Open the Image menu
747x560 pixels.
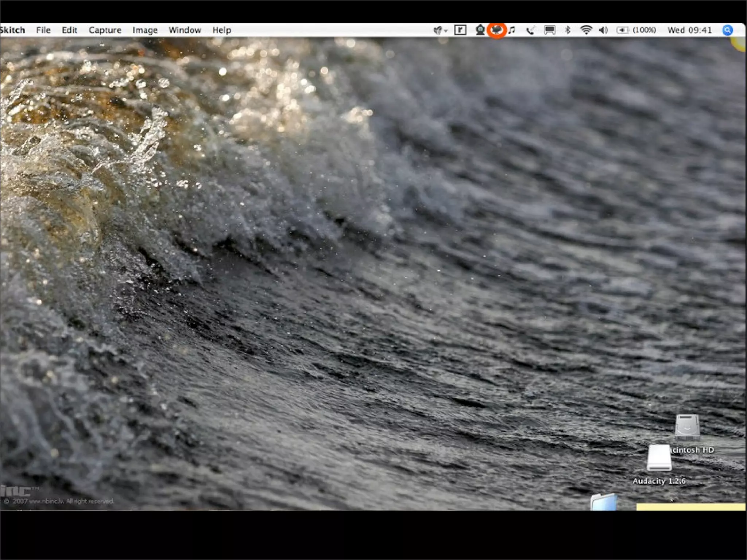tap(145, 30)
